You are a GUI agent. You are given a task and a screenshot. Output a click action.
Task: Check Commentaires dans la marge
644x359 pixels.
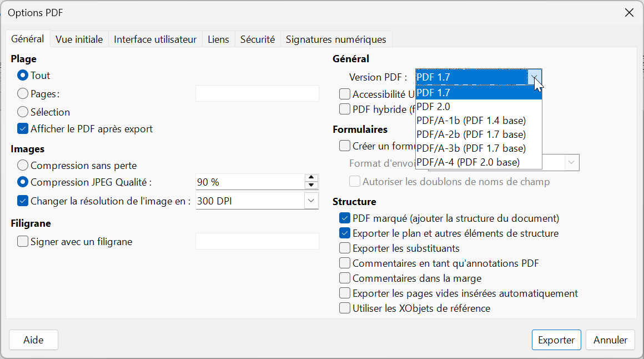(345, 278)
